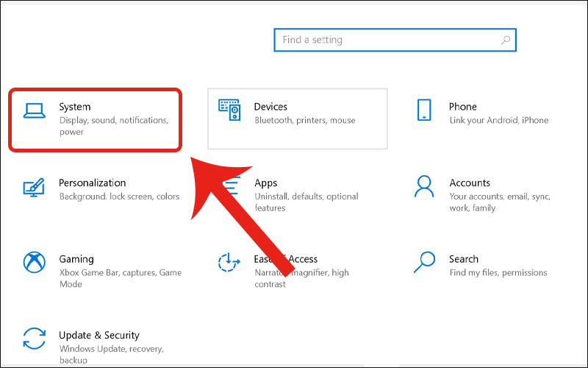Click 'Your accounts, email, sync' description
Image resolution: width=588 pixels, height=368 pixels.
(500, 202)
